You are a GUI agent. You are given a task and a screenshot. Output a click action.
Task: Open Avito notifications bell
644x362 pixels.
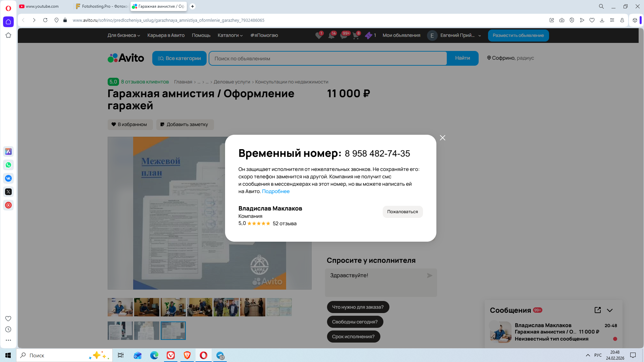pos(331,36)
